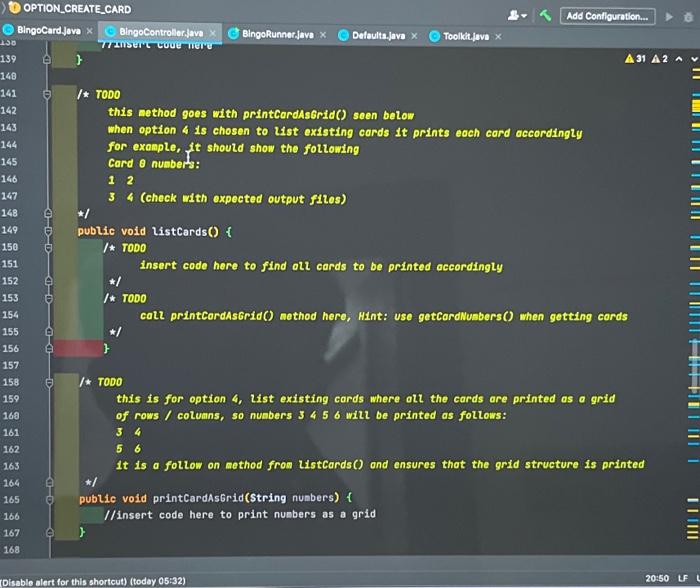Collapse comment block at line 141

point(47,94)
